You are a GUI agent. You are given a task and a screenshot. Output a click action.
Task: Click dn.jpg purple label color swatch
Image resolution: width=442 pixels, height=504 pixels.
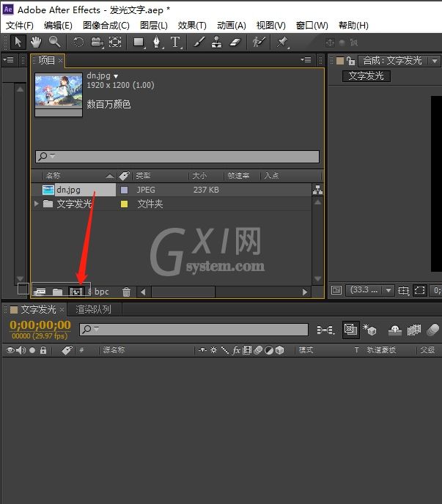tap(124, 190)
